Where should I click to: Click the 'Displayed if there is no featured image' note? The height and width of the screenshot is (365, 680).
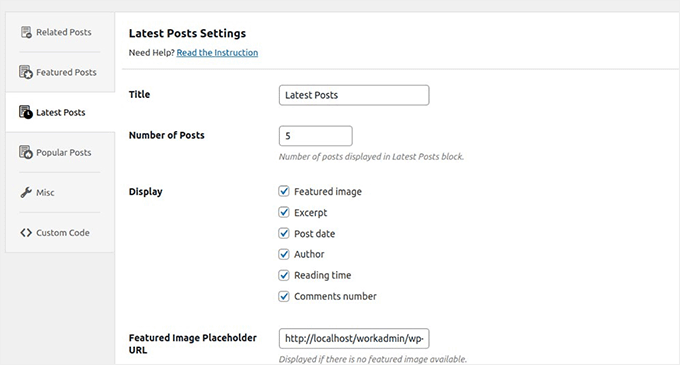pos(373,359)
